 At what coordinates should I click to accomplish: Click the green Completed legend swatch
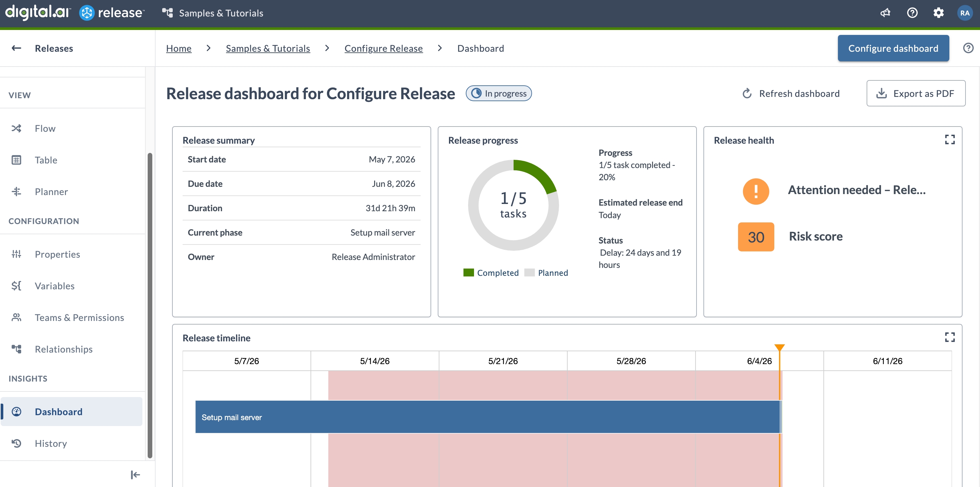469,272
